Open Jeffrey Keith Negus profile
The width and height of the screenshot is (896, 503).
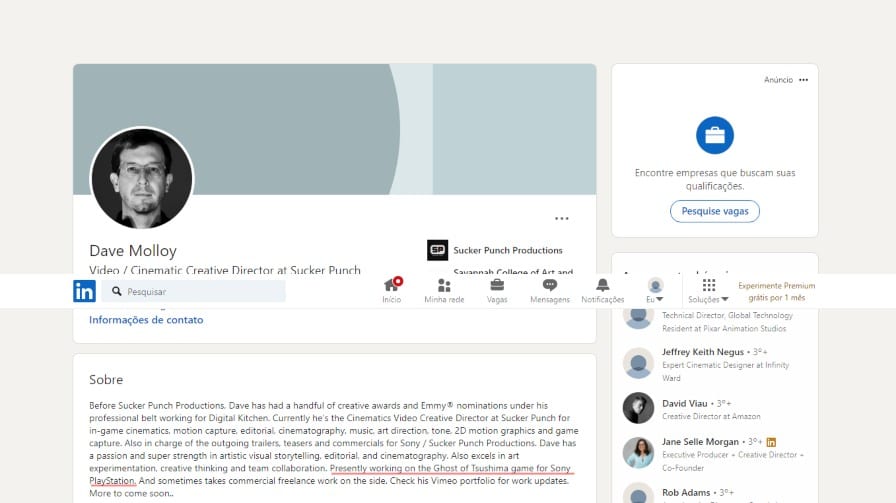[703, 352]
